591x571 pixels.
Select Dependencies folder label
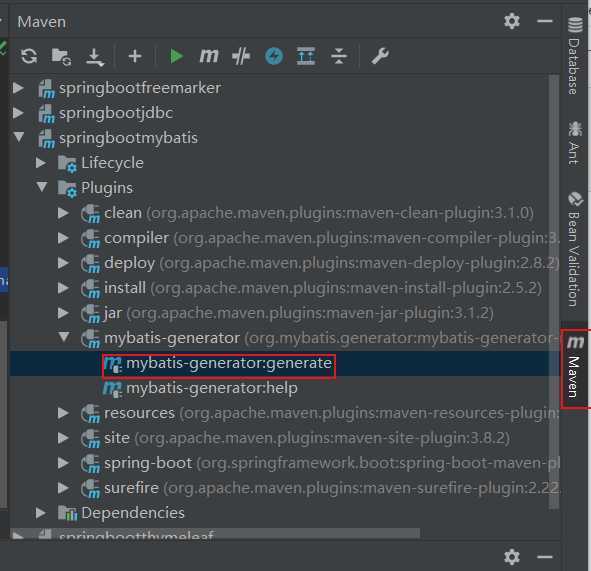coord(133,513)
